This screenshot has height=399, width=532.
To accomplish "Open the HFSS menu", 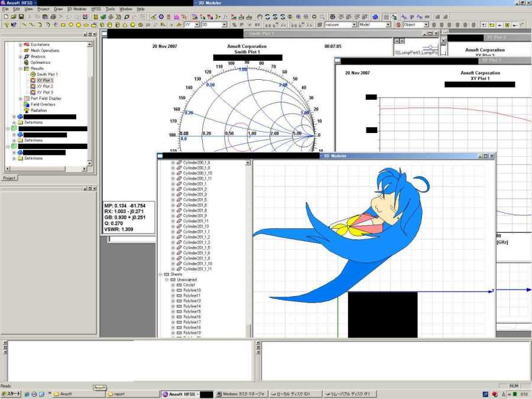I will (x=96, y=9).
